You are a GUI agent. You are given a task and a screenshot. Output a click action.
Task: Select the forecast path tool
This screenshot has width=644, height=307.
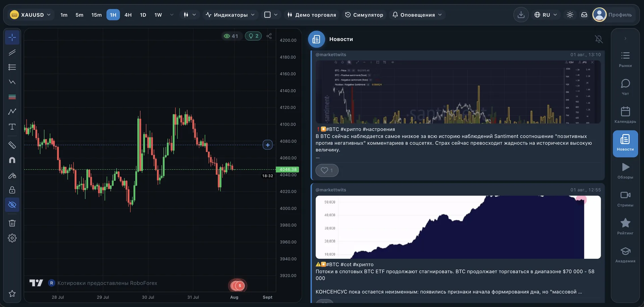[x=12, y=112]
